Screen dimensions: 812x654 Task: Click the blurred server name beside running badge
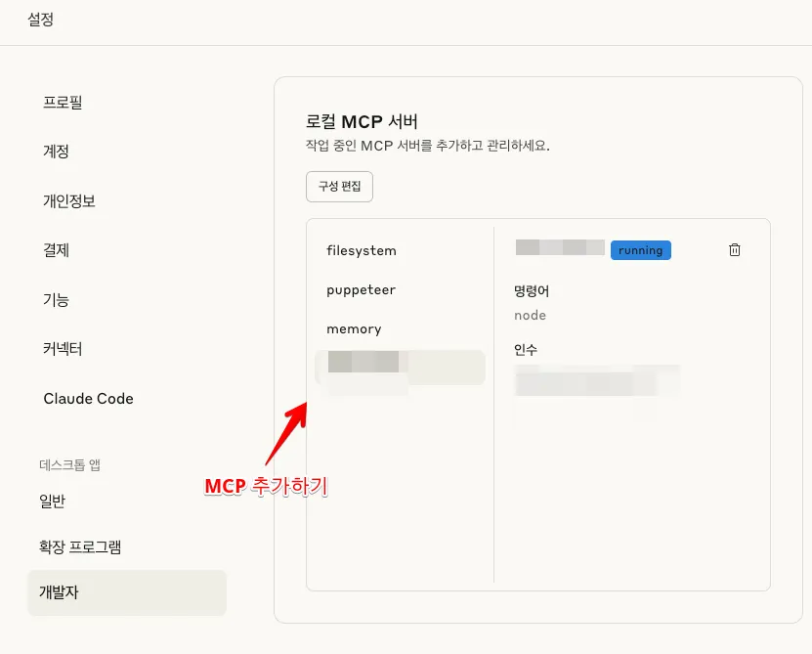click(x=559, y=248)
